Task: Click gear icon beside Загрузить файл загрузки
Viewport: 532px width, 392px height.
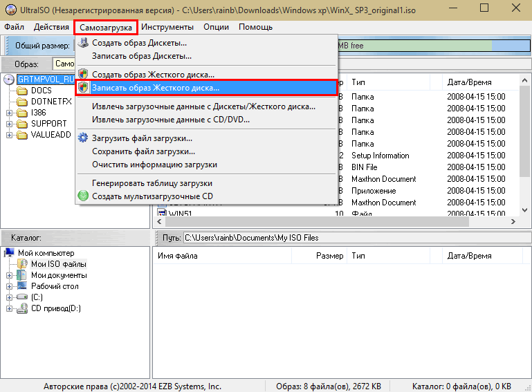Action: (x=83, y=138)
